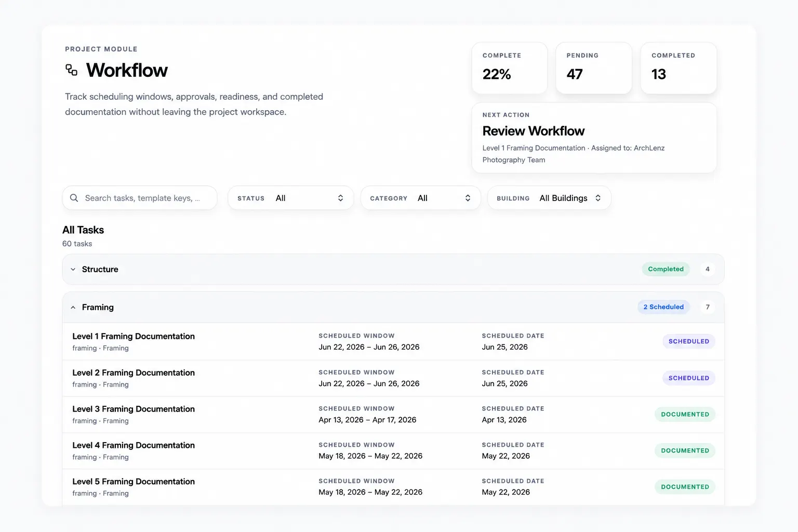Screen dimensions: 798x532
Task: Click Level 5 row's DOCUMENTED status badge
Action: tap(685, 487)
